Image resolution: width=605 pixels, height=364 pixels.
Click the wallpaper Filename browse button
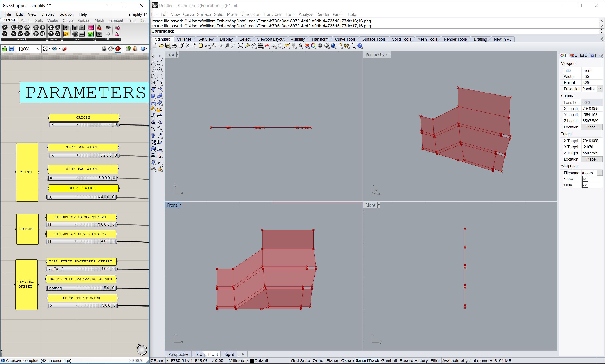click(x=599, y=173)
